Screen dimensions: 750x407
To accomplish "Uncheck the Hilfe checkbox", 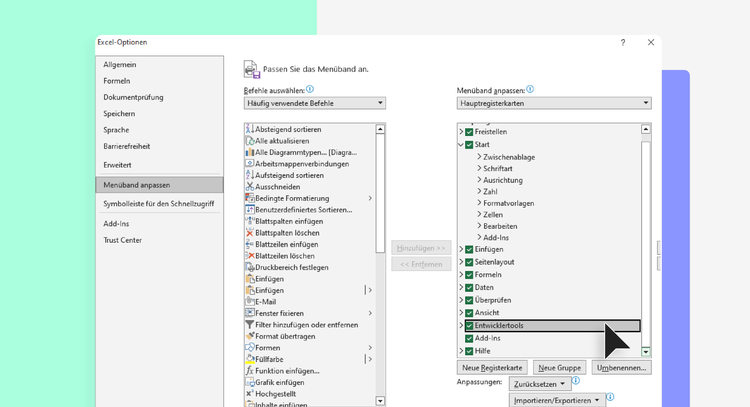I will [469, 351].
